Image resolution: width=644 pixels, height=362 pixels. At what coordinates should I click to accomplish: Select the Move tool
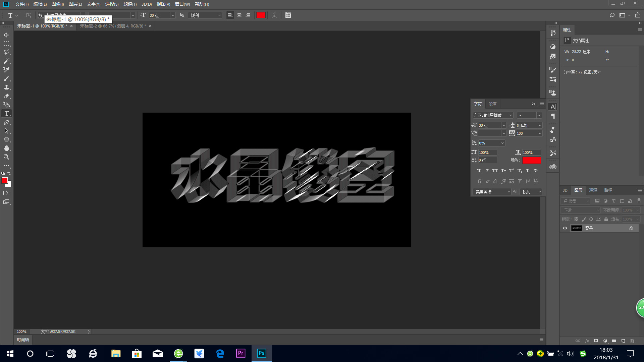(6, 35)
